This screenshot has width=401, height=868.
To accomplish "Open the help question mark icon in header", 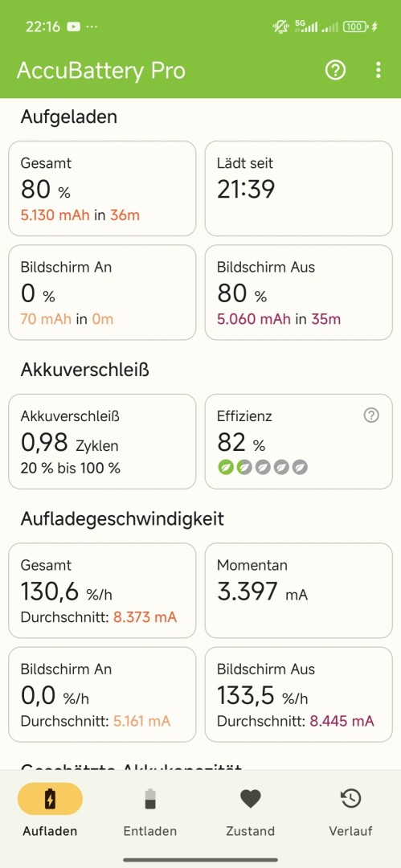I will 335,70.
